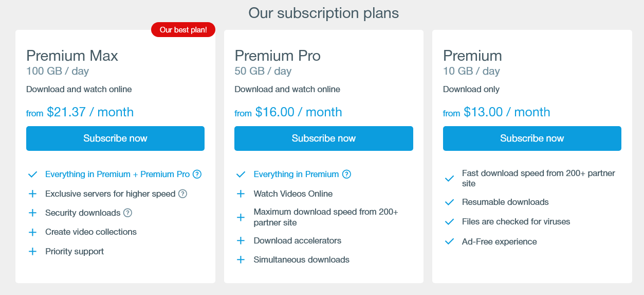Viewport: 644px width, 295px height.
Task: Subscribe now to the Premium Max plan
Action: point(115,138)
